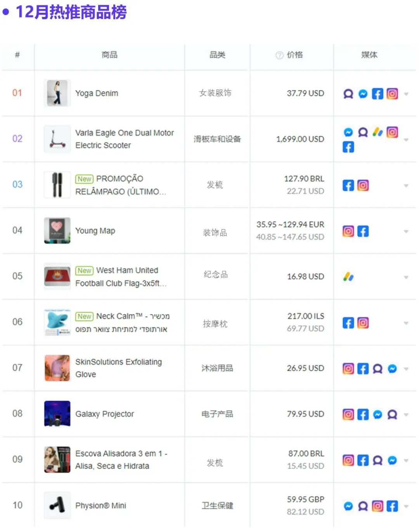
Task: Click the Messenger icon for SkinSolutions Exfoliating Glove
Action: click(392, 369)
